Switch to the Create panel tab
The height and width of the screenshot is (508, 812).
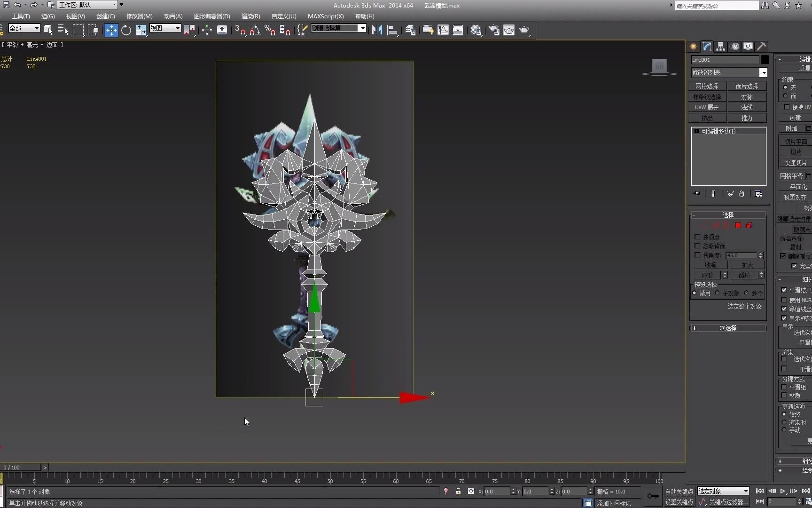(693, 47)
